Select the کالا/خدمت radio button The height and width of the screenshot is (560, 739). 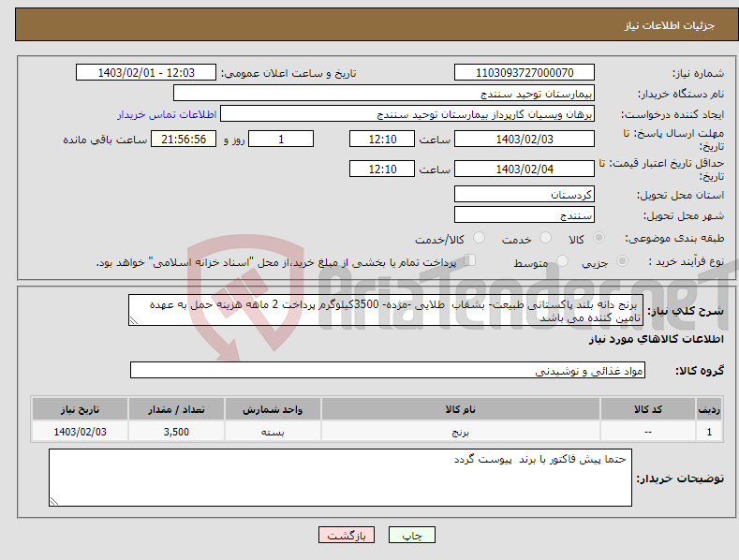point(479,238)
